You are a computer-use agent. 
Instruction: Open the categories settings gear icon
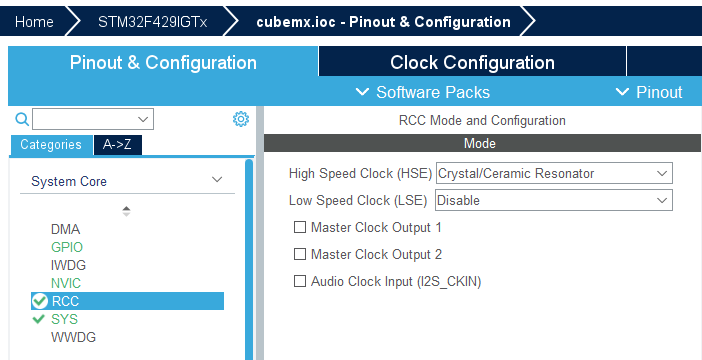(x=241, y=119)
